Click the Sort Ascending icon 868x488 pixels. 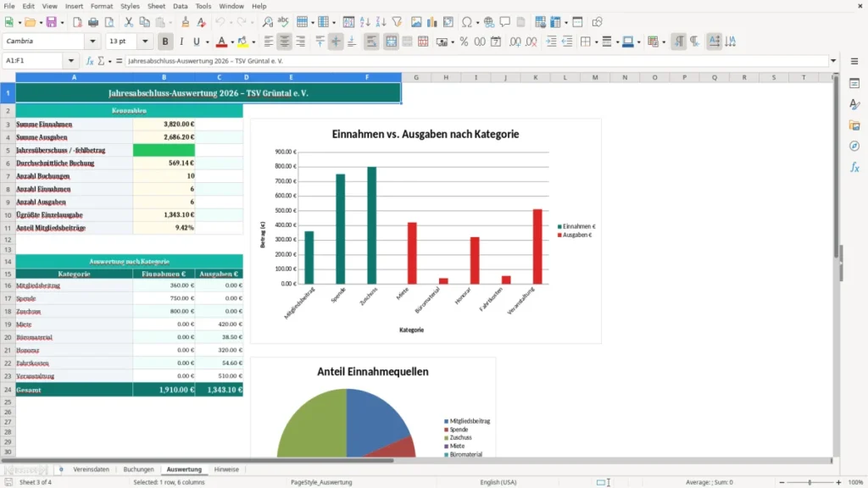pos(364,22)
